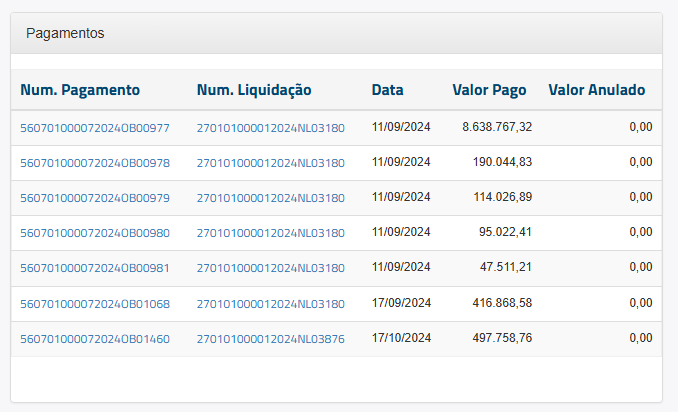Screen dimensions: 678x412
Task: Open liquidation link in the 416.868,58 row
Action: click(270, 303)
